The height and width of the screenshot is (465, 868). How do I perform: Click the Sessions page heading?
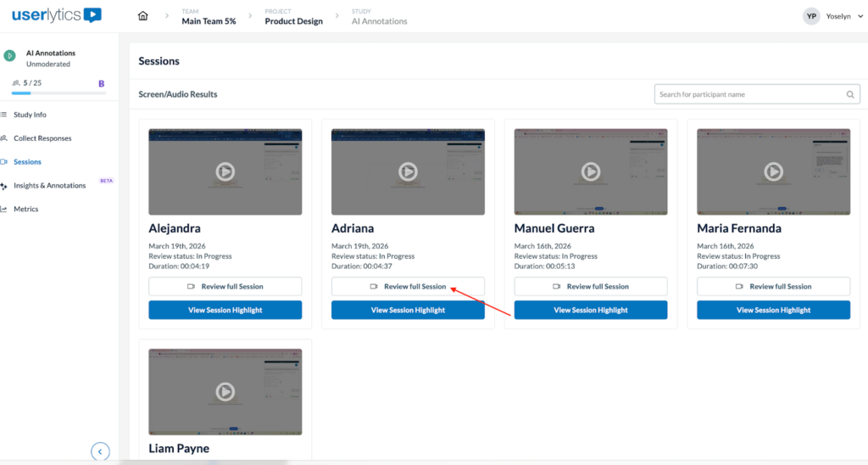tap(159, 61)
